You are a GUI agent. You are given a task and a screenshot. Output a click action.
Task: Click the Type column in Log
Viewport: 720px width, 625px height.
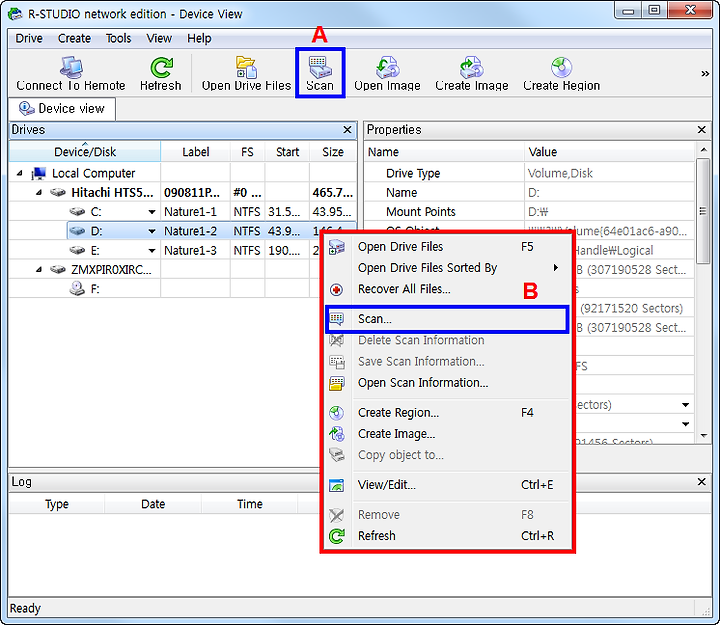click(x=56, y=504)
